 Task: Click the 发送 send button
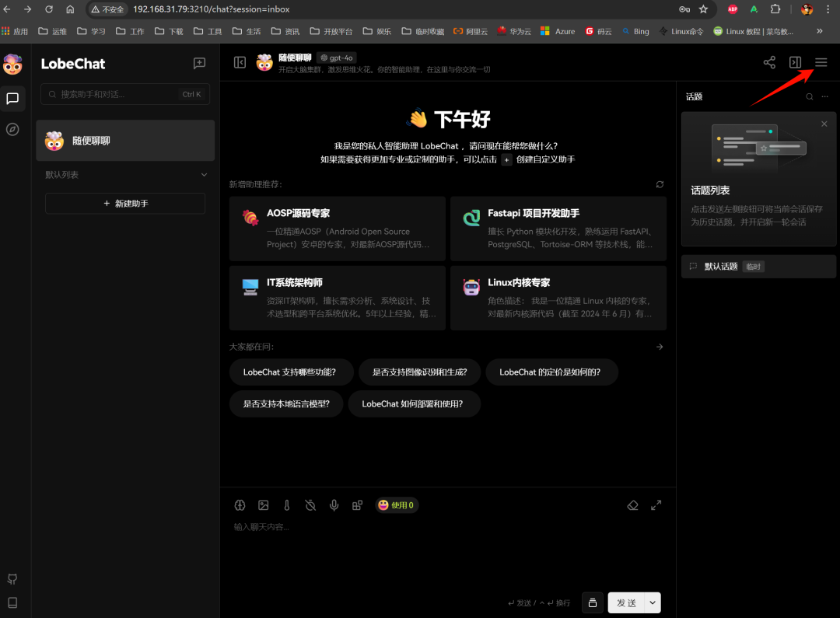[x=626, y=602]
